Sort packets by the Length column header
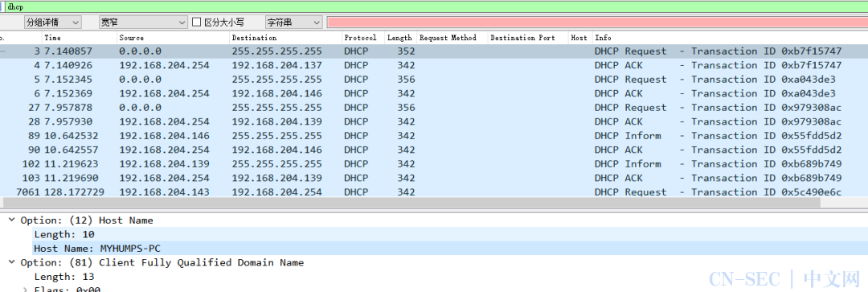The height and width of the screenshot is (292, 868). point(400,38)
